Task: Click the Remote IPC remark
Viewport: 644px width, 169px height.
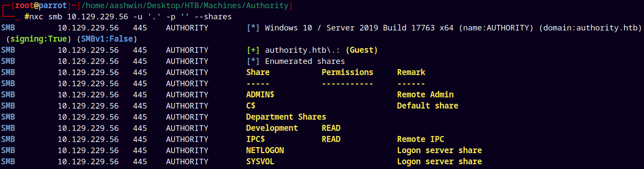Action: point(421,139)
